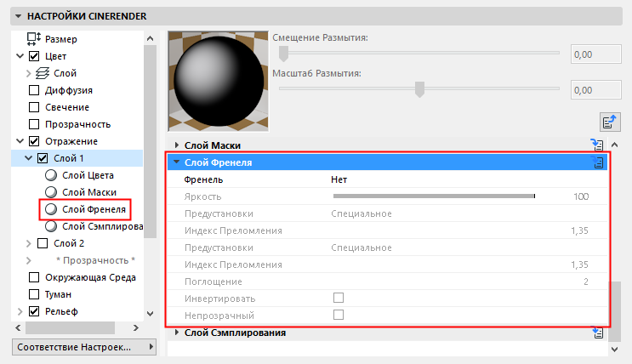
Task: Select Слой Цвета in the tree
Action: pyautogui.click(x=88, y=175)
